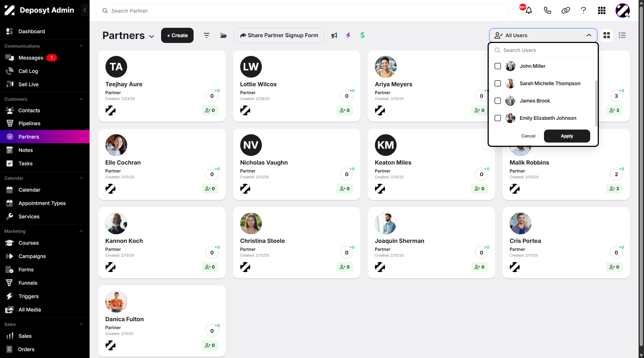This screenshot has width=644, height=358.
Task: Click Share Partner Signup Form
Action: tap(279, 35)
